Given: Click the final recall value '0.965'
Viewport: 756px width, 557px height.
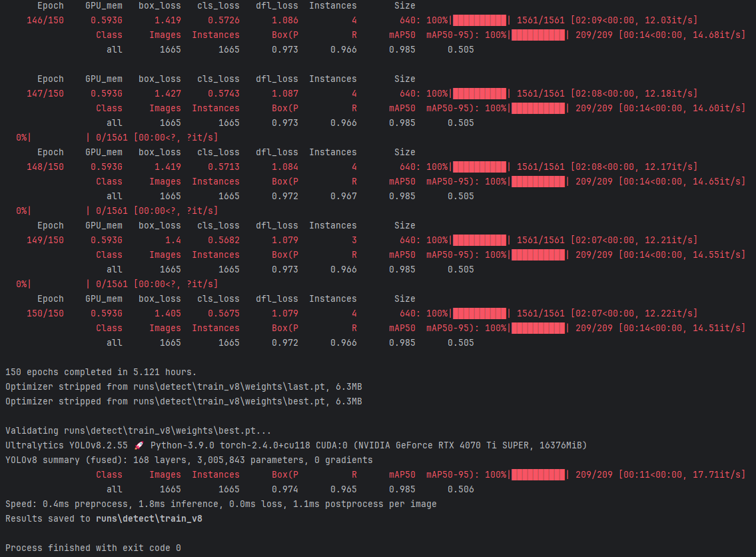Looking at the screenshot, I should (x=343, y=489).
